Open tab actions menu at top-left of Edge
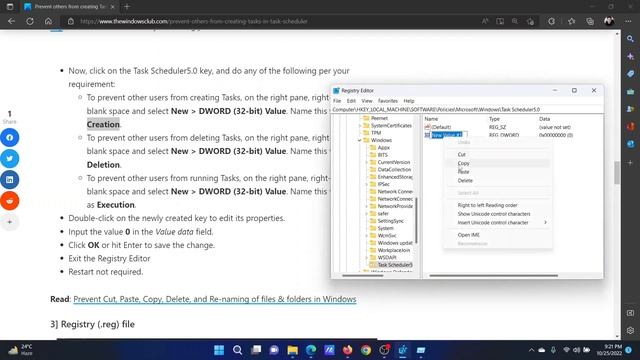The height and width of the screenshot is (360, 640). tap(10, 7)
